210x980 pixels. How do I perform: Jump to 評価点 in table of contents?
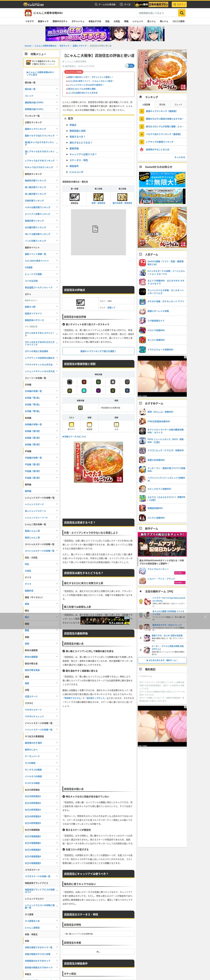(x=73, y=125)
